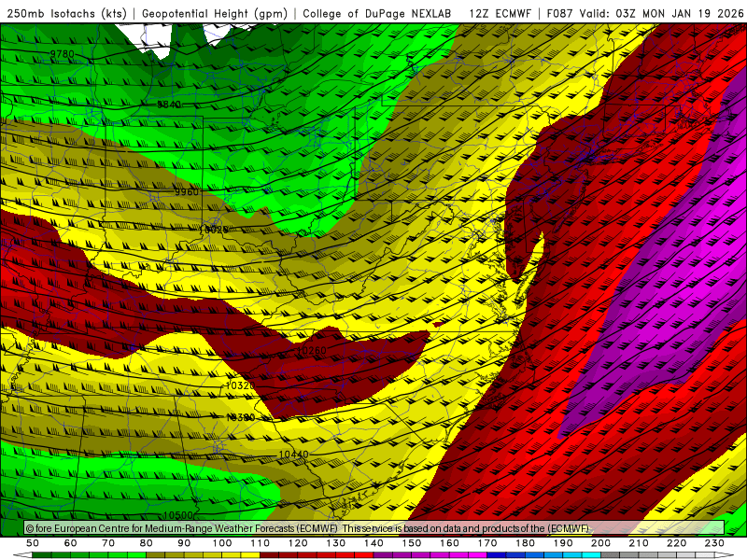Click the 220 knot legend value
Viewport: 747px width, 560px height.
point(677,543)
